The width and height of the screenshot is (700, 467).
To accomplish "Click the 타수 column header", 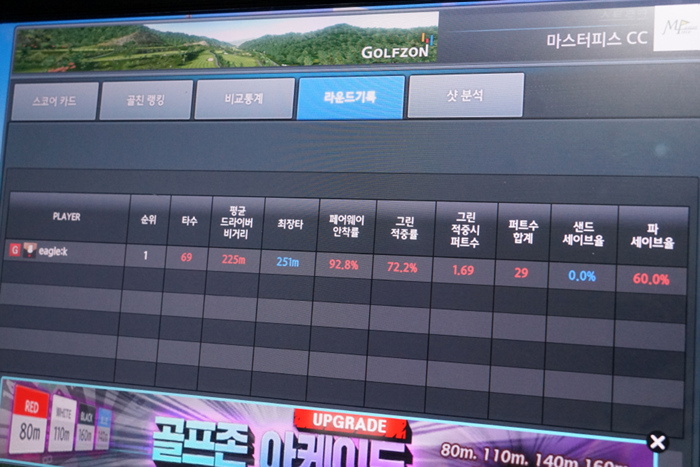I will click(189, 221).
